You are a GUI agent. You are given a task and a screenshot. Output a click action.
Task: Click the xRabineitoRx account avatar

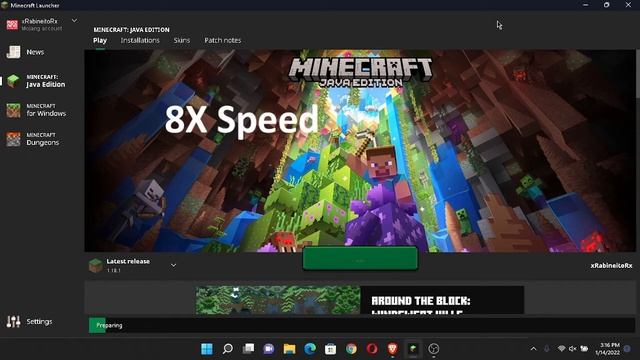[x=12, y=24]
